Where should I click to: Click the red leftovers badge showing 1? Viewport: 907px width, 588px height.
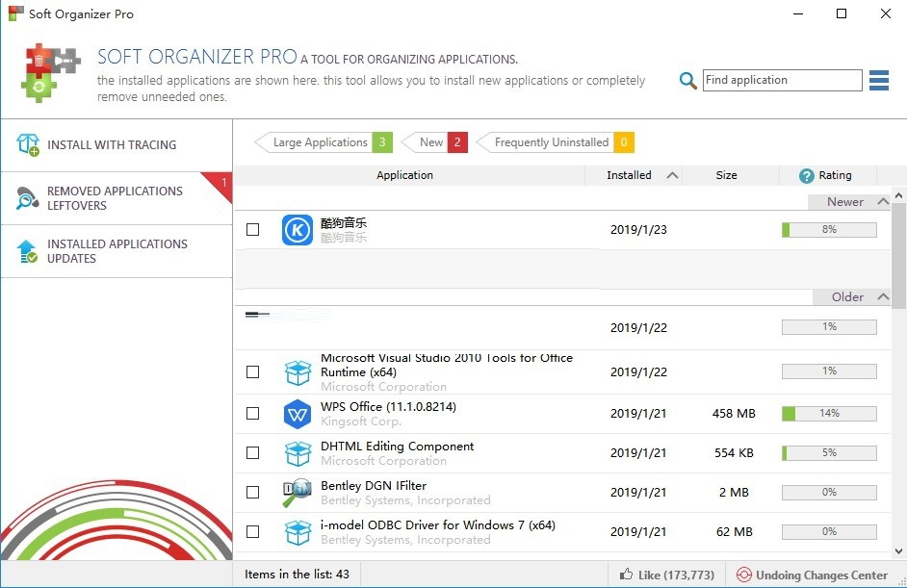[x=220, y=184]
